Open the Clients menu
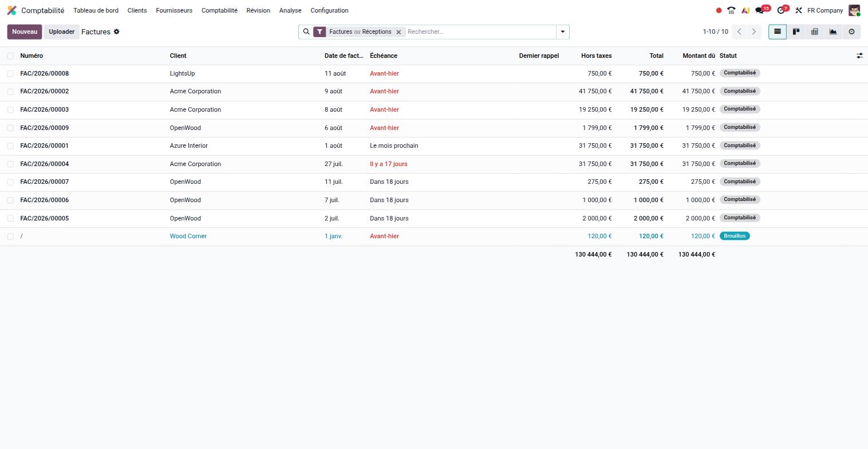868x449 pixels. (137, 10)
